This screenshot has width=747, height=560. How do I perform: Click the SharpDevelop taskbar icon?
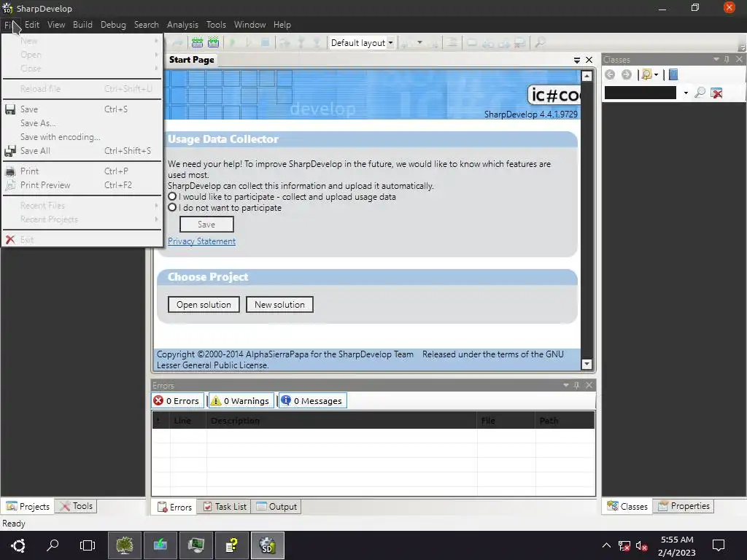pyautogui.click(x=267, y=545)
